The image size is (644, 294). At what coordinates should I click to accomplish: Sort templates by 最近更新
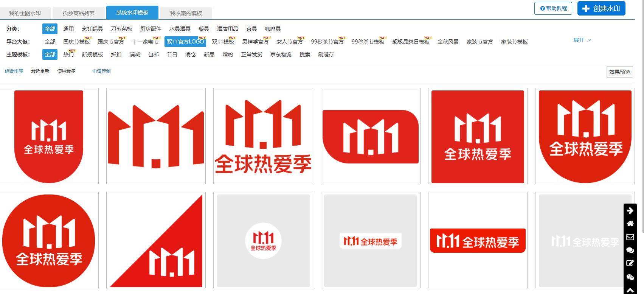click(40, 71)
